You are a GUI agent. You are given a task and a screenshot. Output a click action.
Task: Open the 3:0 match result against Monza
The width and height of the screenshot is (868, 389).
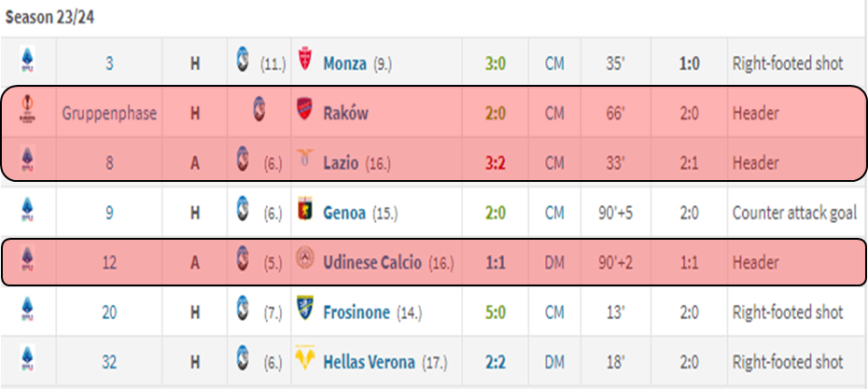click(x=495, y=64)
